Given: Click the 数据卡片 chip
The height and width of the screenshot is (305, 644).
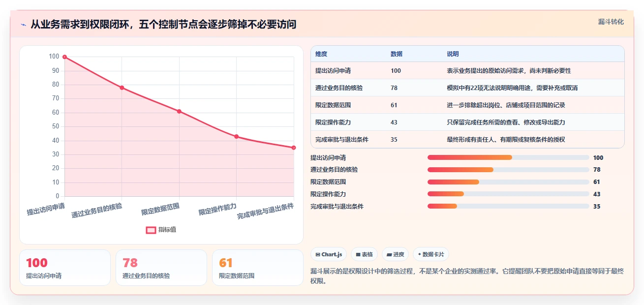Looking at the screenshot, I should (431, 254).
